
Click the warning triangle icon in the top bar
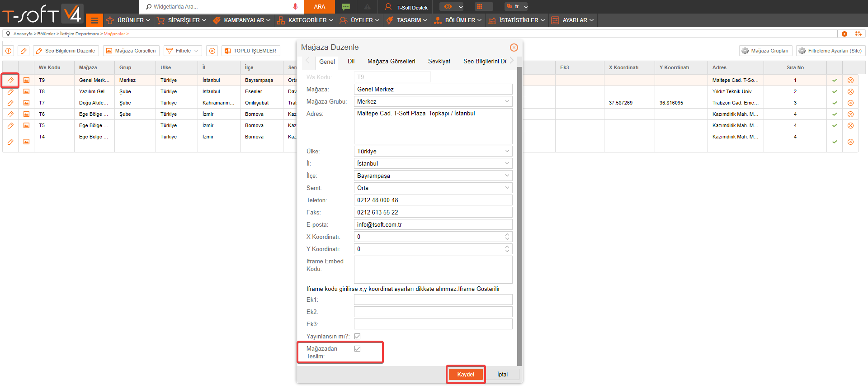(367, 7)
